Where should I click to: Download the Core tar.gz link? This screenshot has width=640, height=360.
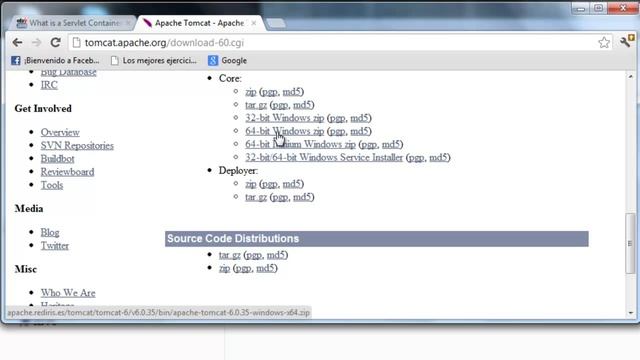pyautogui.click(x=256, y=105)
